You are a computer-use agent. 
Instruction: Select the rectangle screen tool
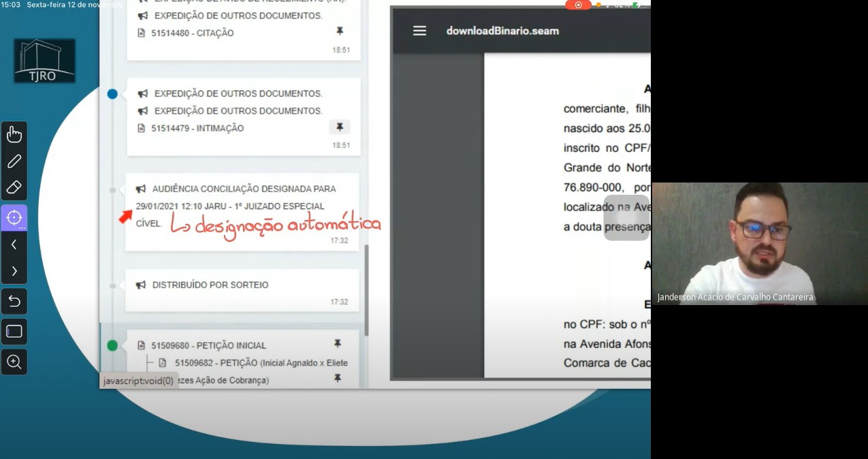point(14,332)
